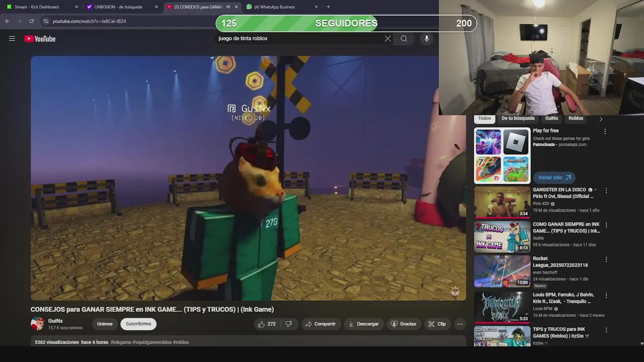Screen dimensions: 644x362
Task: Dislike the video with the thumbs-down icon
Action: (x=289, y=324)
